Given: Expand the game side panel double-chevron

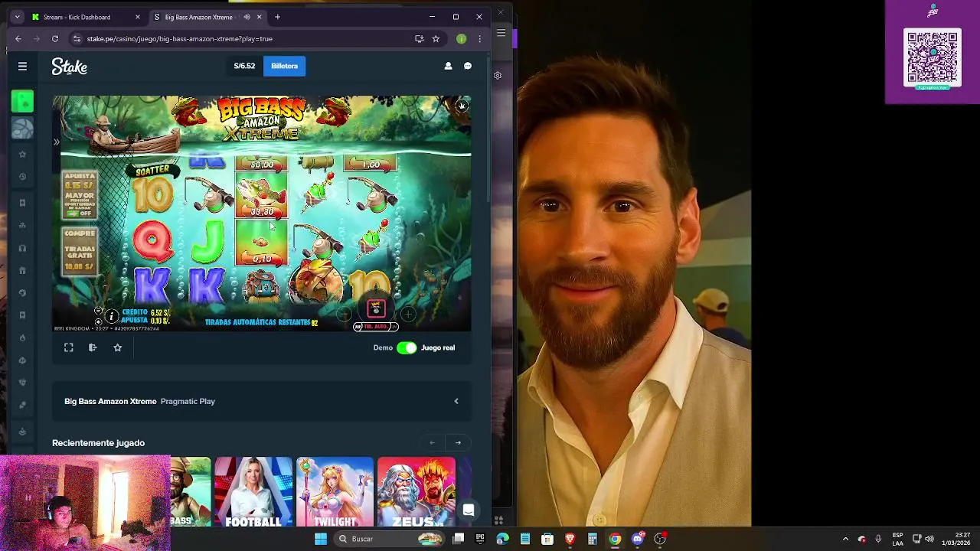Looking at the screenshot, I should click(x=56, y=142).
